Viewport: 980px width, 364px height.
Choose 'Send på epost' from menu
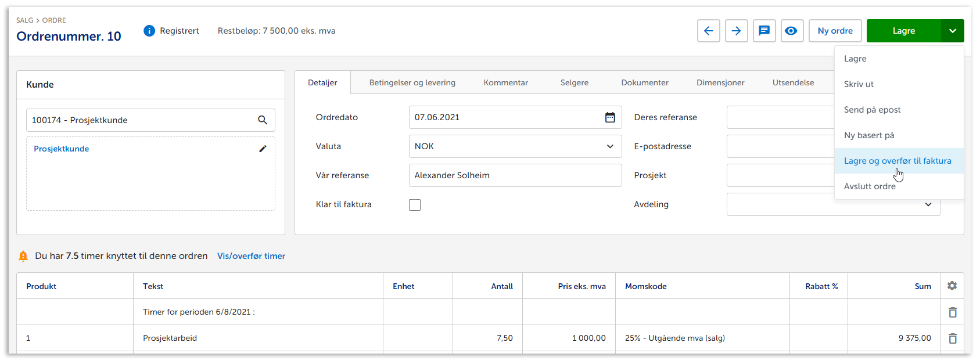(872, 110)
